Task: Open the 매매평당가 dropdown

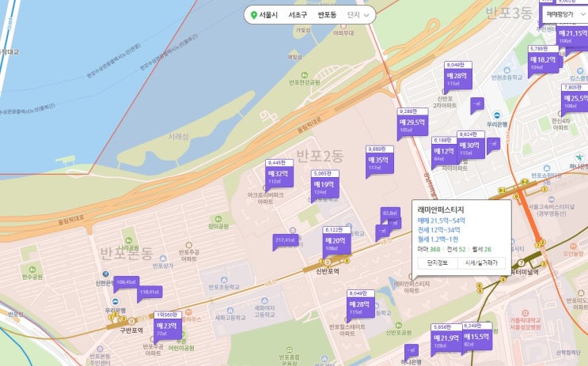Action: (x=564, y=14)
